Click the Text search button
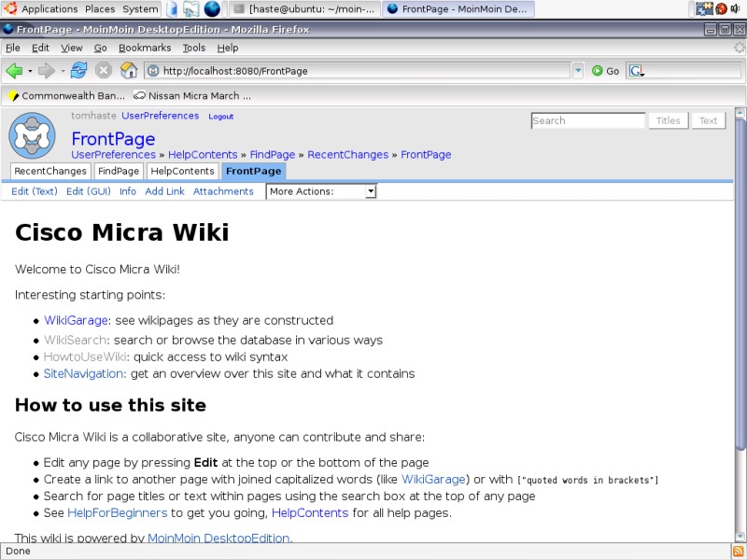The height and width of the screenshot is (560, 747). click(x=709, y=121)
